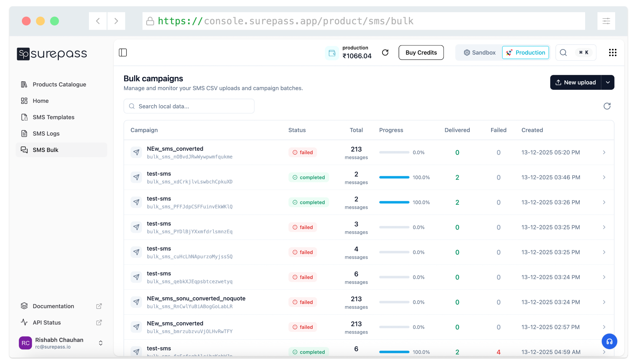The height and width of the screenshot is (364, 637).
Task: Open the search magnifier icon in top bar
Action: coord(563,52)
